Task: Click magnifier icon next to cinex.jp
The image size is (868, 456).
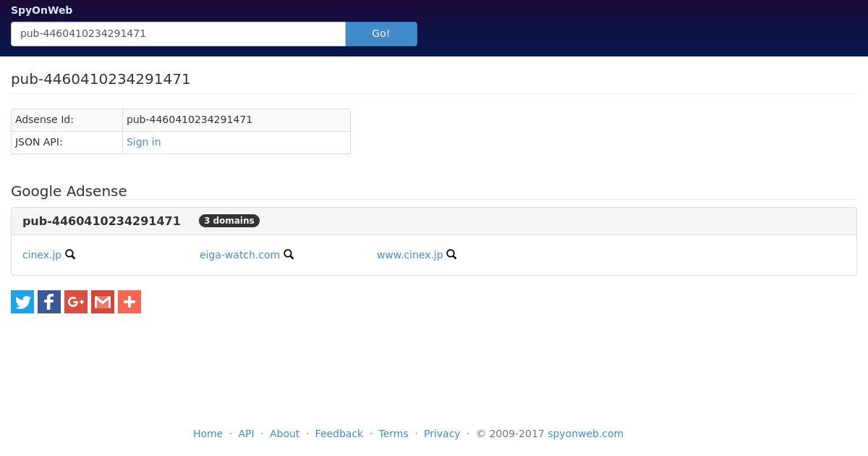Action: (x=70, y=255)
